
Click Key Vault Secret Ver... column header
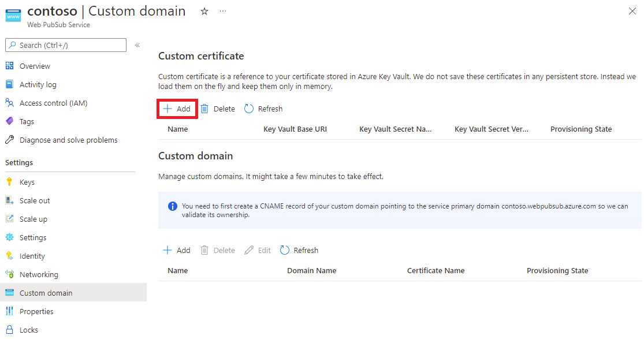click(492, 129)
